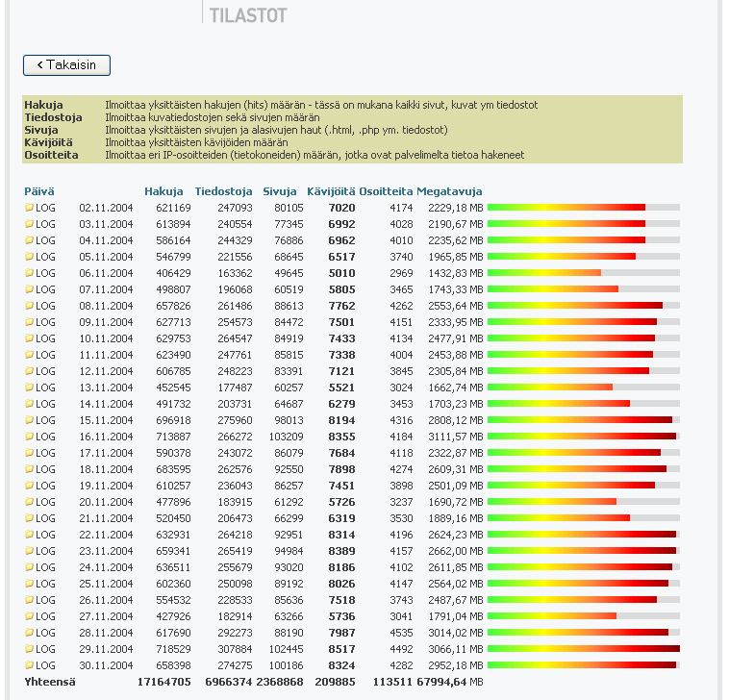Open LOG folder icon for 02.11.2004

pos(29,208)
